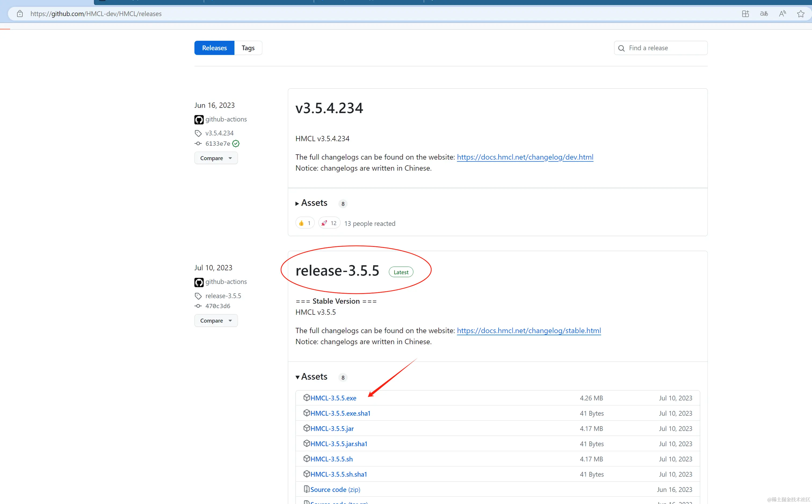Image resolution: width=812 pixels, height=504 pixels.
Task: Open the v3.5.4.234 release title
Action: (329, 108)
